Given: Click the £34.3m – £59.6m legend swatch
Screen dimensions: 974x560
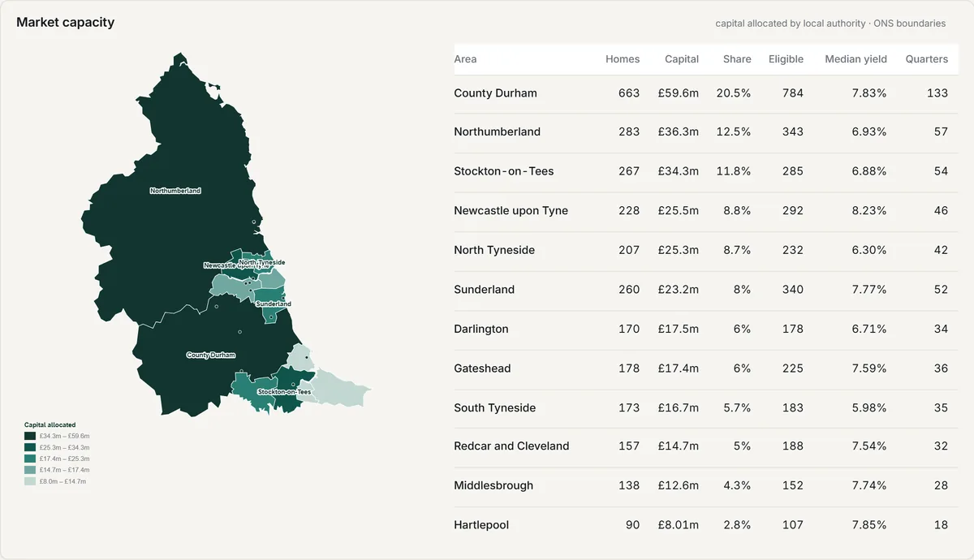Looking at the screenshot, I should (x=30, y=436).
